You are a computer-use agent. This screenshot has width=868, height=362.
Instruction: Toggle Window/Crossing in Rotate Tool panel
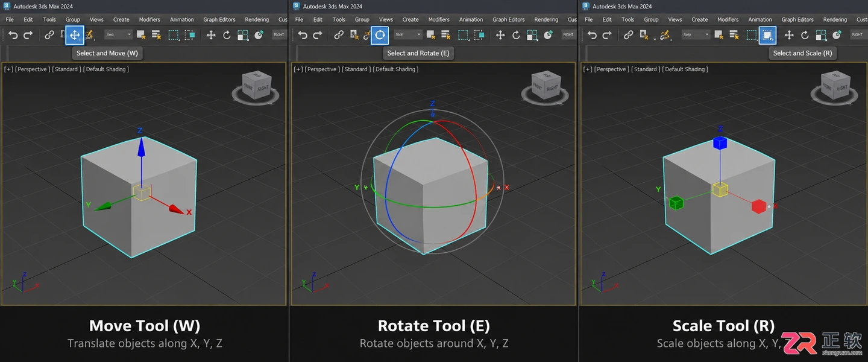[479, 35]
